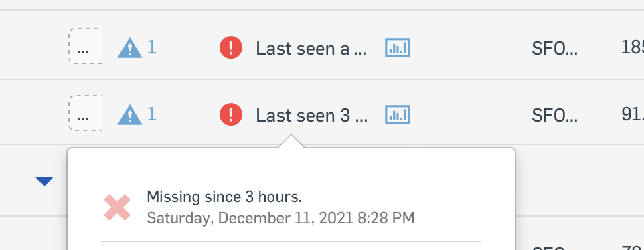
Task: Collapse the group with the blue down triangle
Action: tap(44, 181)
